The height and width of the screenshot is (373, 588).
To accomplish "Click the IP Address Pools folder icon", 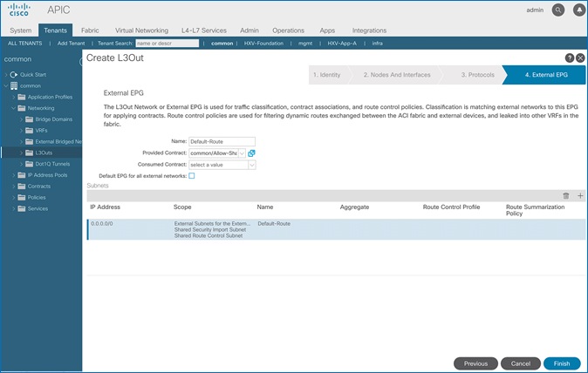I will pyautogui.click(x=22, y=175).
